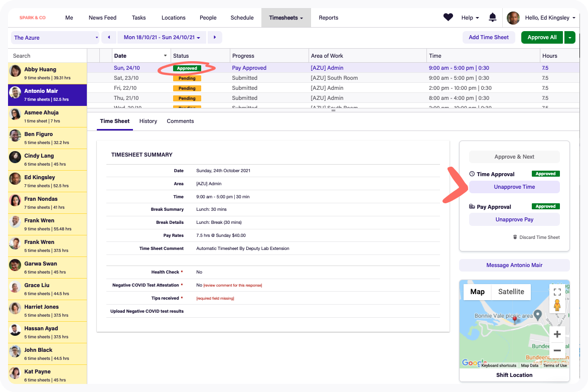This screenshot has width=588, height=392.
Task: Sort by the Date column header
Action: [141, 56]
